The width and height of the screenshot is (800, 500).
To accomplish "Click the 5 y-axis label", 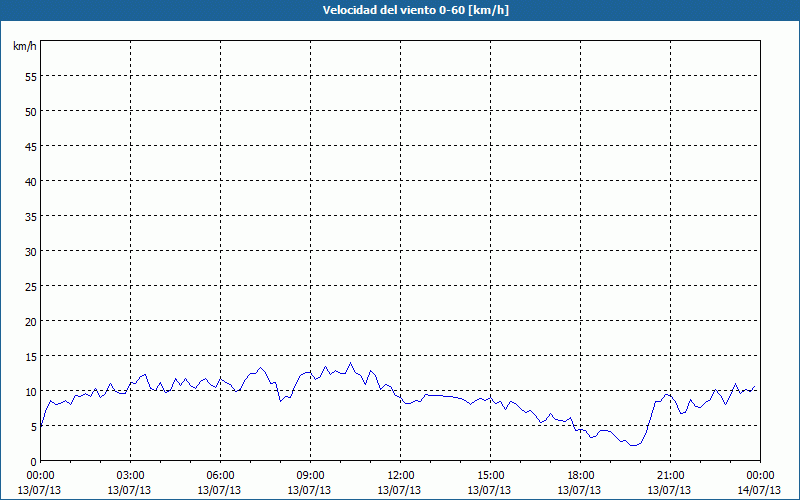I will (34, 427).
